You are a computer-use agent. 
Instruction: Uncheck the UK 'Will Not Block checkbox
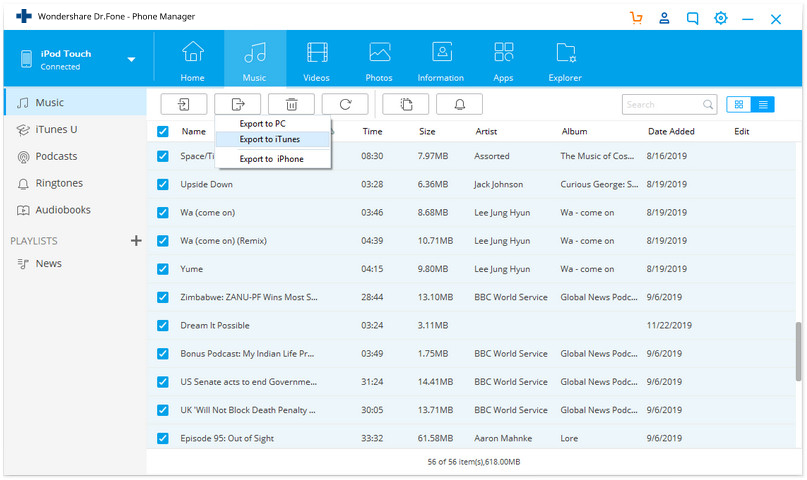(x=163, y=410)
